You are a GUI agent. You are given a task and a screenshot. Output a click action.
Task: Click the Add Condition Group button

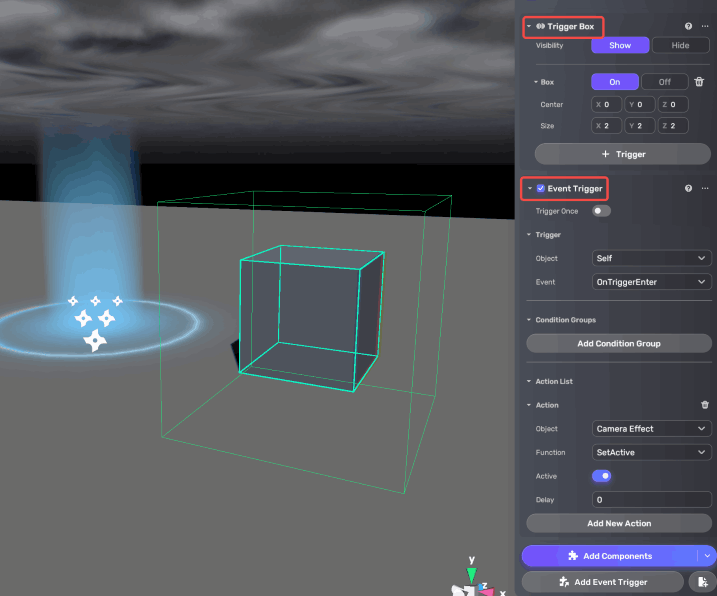point(619,343)
